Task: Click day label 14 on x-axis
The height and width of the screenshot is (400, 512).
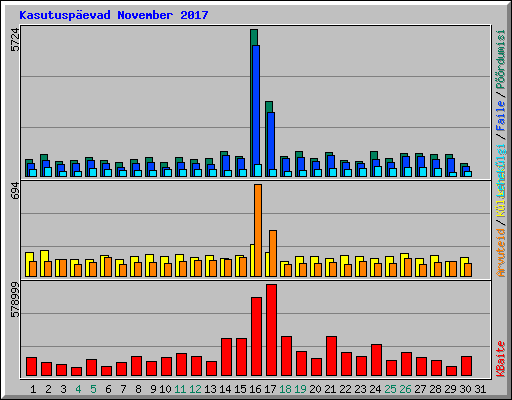Action: click(x=225, y=389)
